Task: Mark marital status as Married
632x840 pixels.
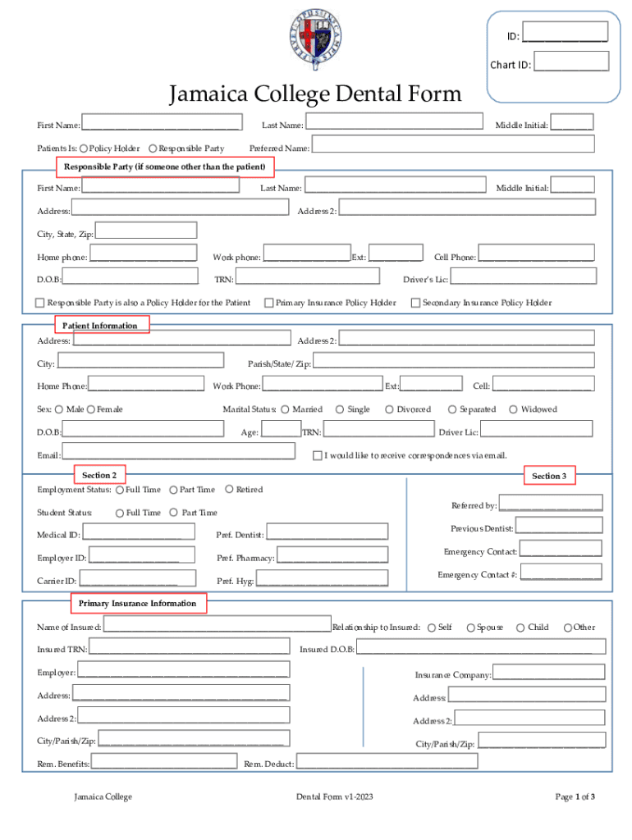Action: (x=285, y=409)
